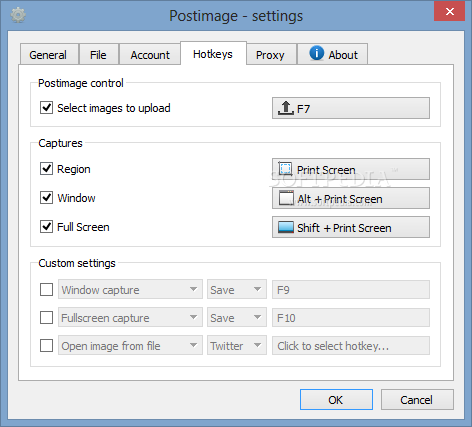Enable the Open image from file checkbox

(46, 346)
